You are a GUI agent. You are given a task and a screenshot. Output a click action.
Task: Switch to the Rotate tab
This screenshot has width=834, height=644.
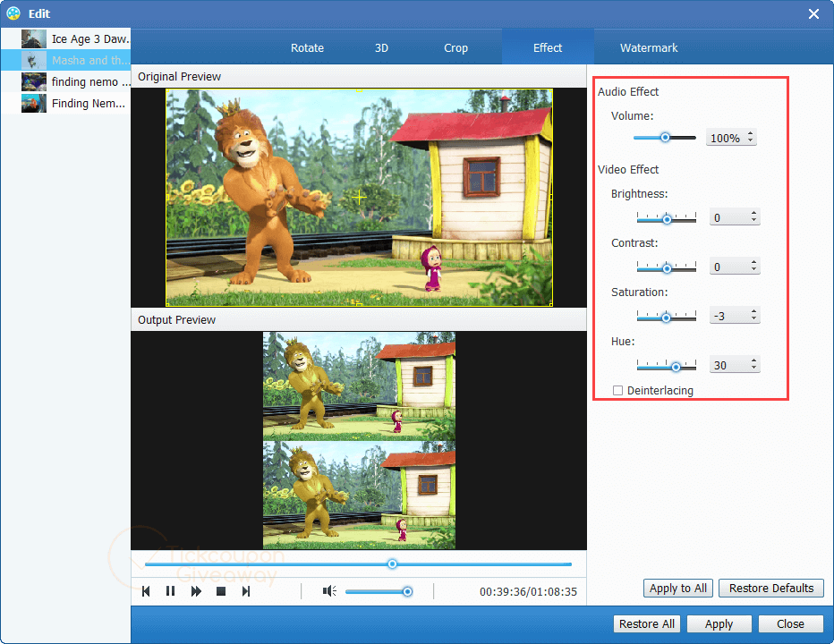tap(308, 48)
